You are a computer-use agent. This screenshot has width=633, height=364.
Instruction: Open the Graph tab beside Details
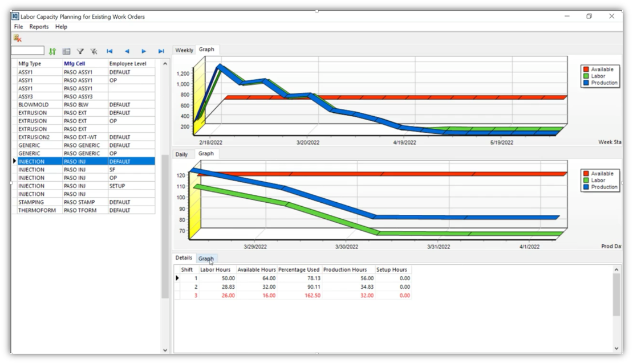[206, 259]
